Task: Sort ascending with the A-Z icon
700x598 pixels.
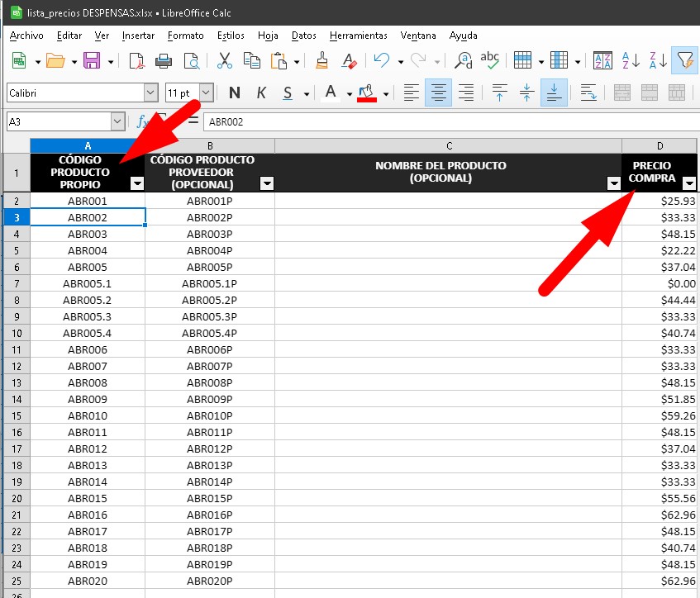Action: (631, 60)
